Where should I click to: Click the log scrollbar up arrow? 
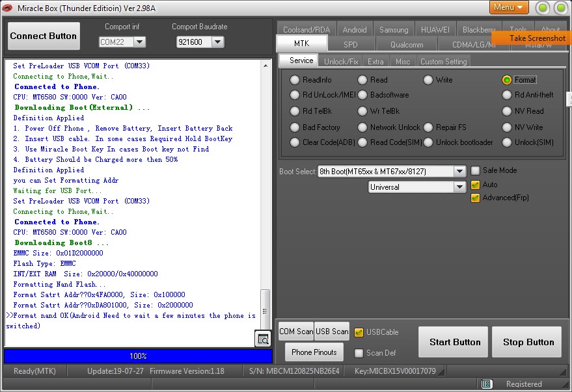click(266, 66)
